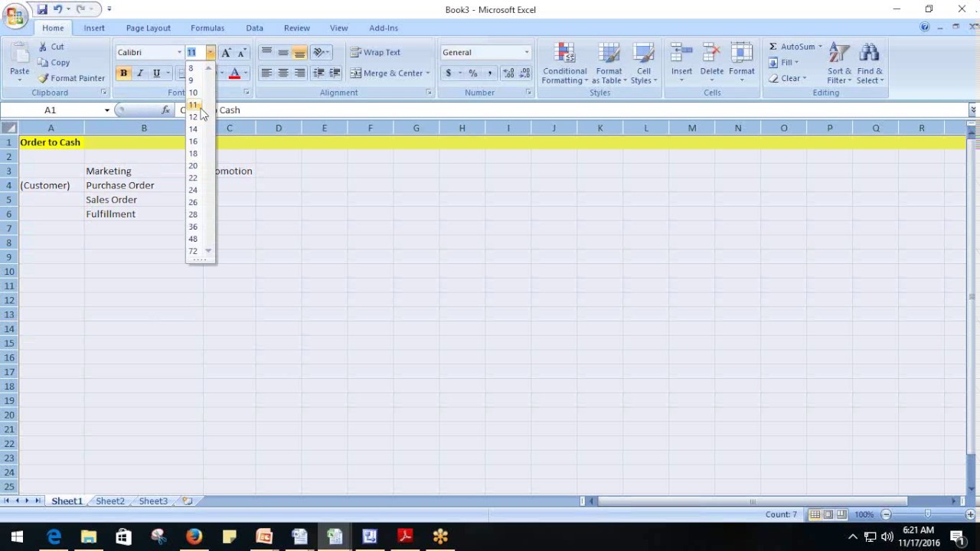This screenshot has height=551, width=980.
Task: Open the Sheet2 worksheet tab
Action: tap(110, 501)
